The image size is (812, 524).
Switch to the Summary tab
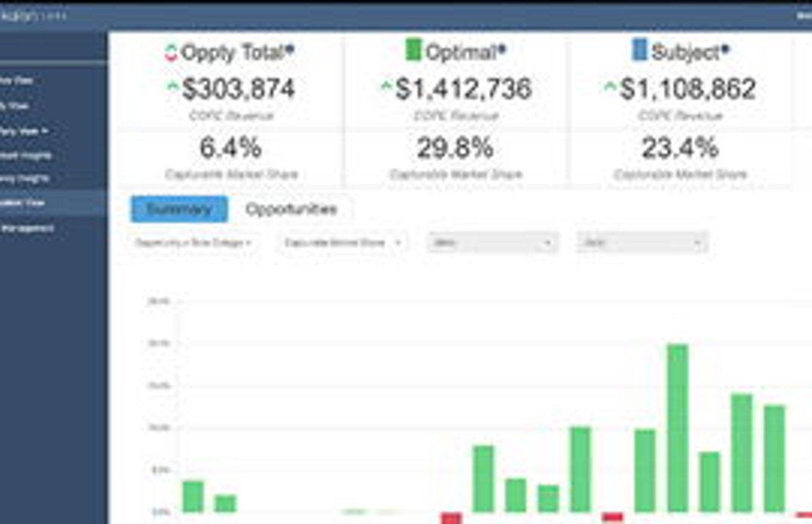[179, 209]
